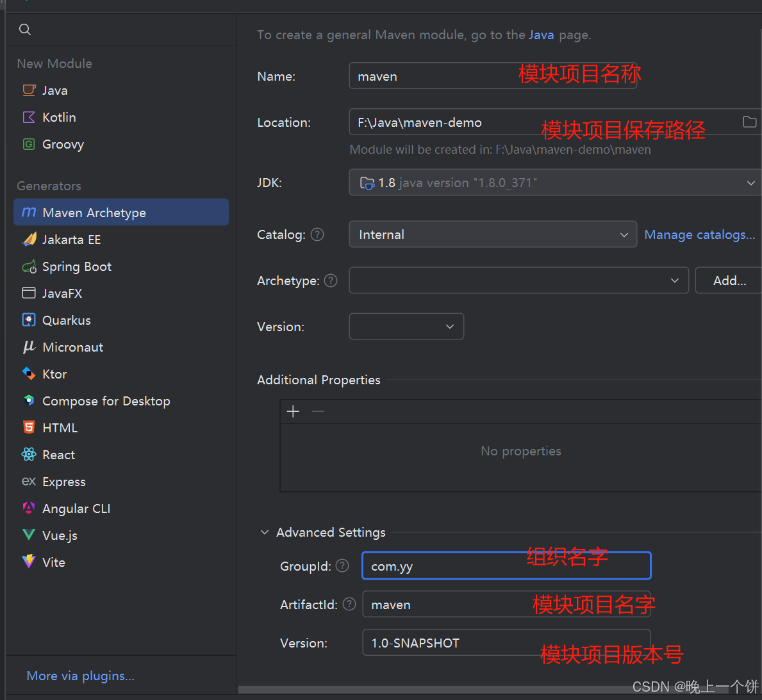Open the Archetype dropdown
762x700 pixels.
tap(519, 281)
